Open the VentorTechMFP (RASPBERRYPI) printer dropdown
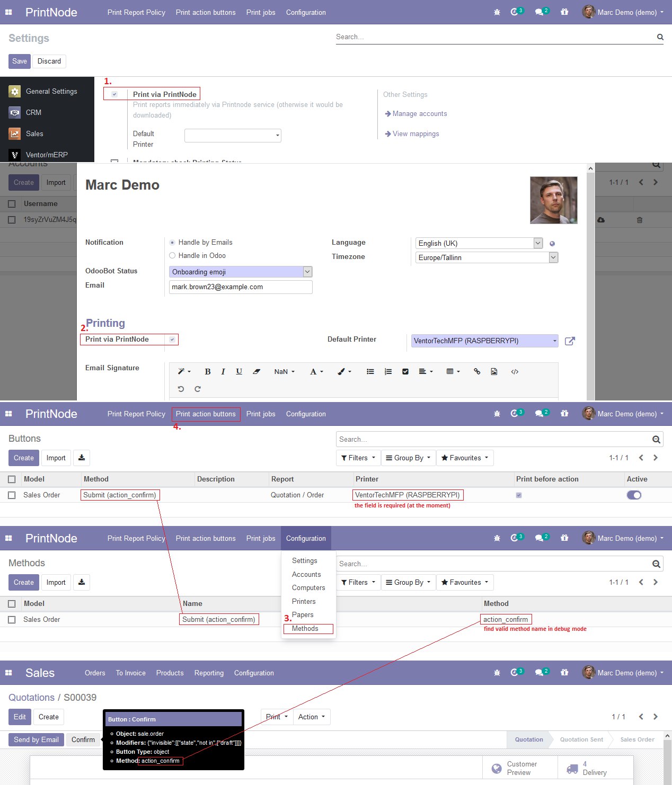The image size is (672, 785). pos(485,341)
